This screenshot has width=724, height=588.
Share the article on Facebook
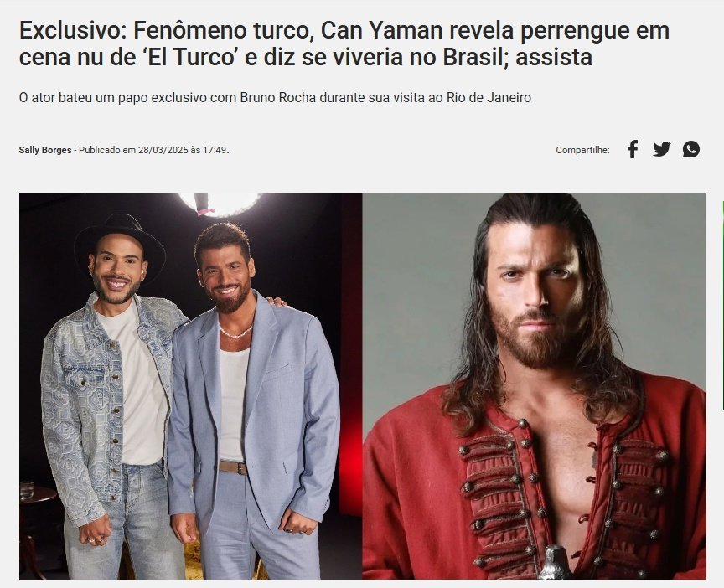click(633, 150)
